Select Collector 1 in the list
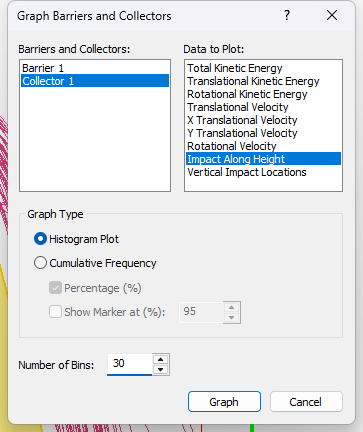This screenshot has width=363, height=432. (x=95, y=81)
